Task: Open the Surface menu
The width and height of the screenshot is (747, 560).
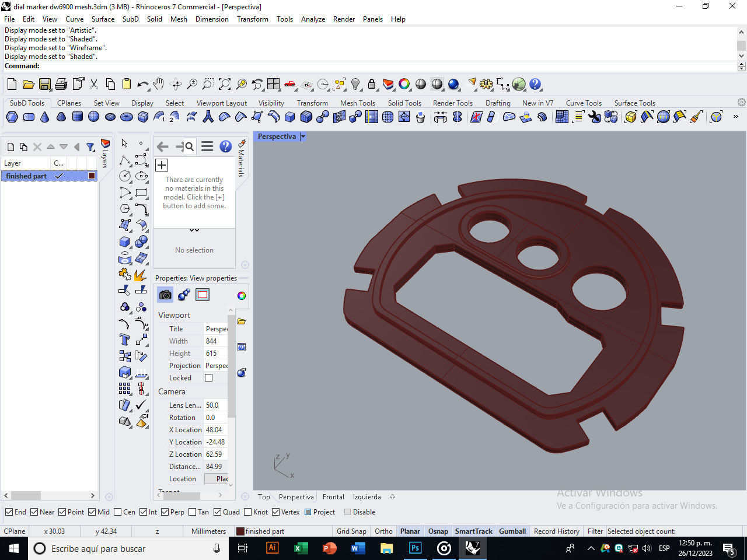Action: point(103,19)
